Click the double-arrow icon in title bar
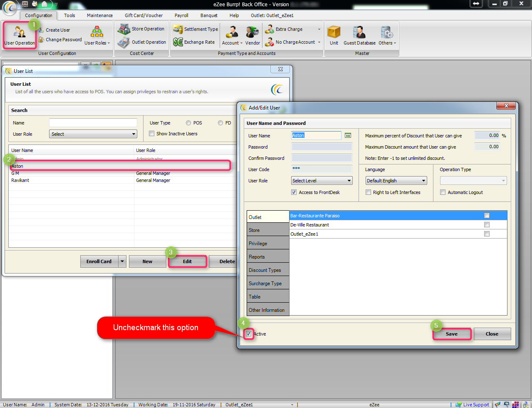 (476, 3)
